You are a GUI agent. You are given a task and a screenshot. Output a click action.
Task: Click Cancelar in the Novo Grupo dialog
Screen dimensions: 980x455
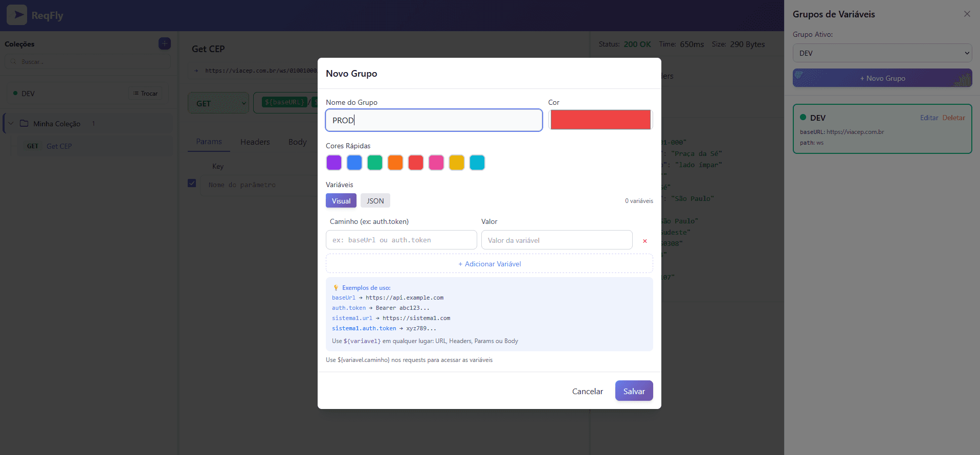pyautogui.click(x=587, y=391)
